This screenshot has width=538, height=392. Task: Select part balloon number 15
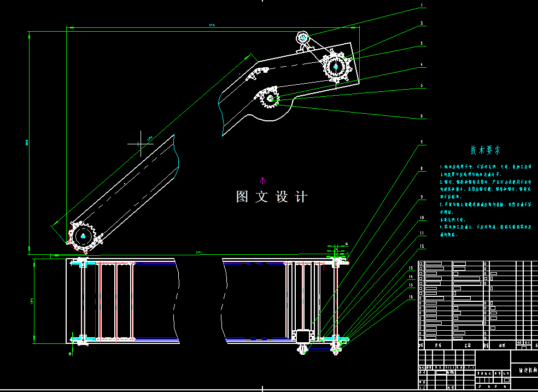pyautogui.click(x=411, y=285)
